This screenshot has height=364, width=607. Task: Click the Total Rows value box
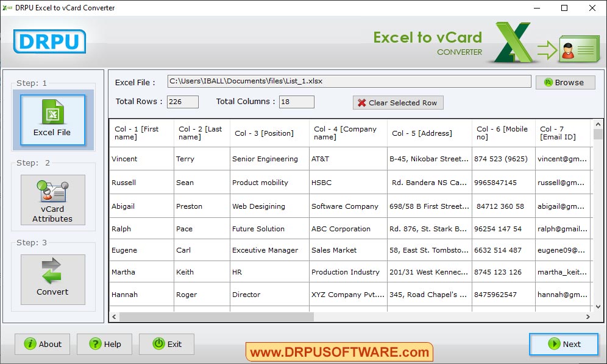tap(182, 102)
